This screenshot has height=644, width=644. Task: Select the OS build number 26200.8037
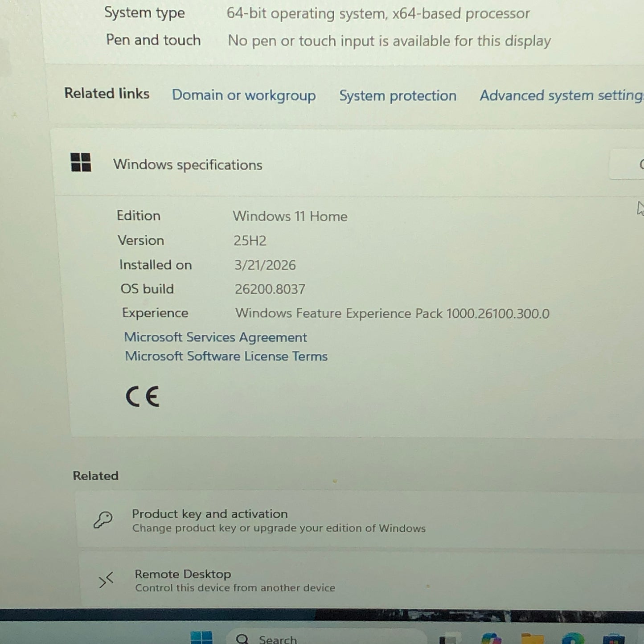point(270,289)
